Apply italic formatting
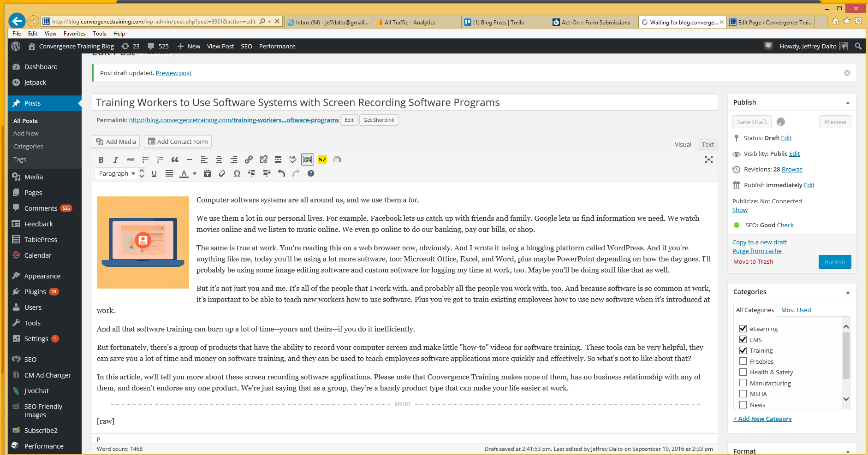This screenshot has height=455, width=868. (x=116, y=160)
